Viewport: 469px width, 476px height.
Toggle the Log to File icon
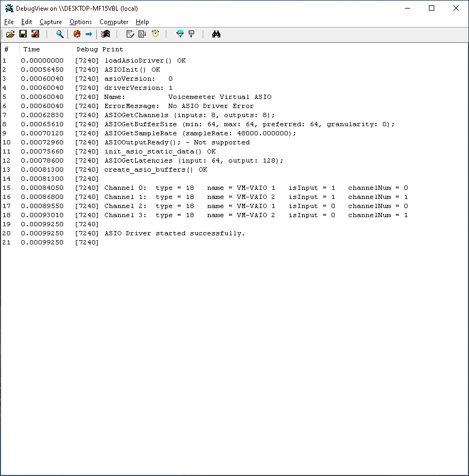click(35, 34)
